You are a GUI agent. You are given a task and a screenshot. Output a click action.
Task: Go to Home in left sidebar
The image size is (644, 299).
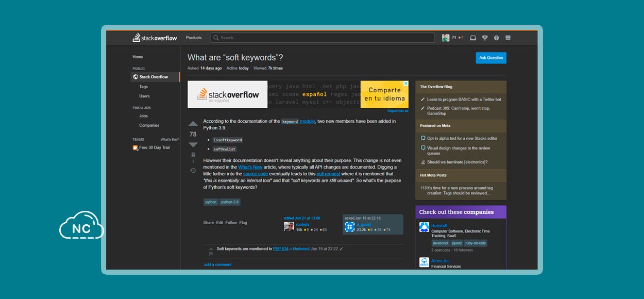[138, 57]
